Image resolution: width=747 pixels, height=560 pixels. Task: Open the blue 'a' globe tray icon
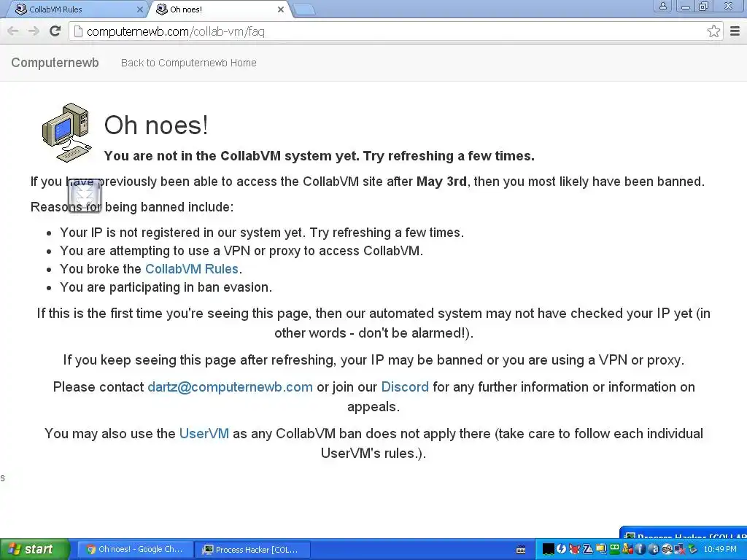click(x=654, y=549)
